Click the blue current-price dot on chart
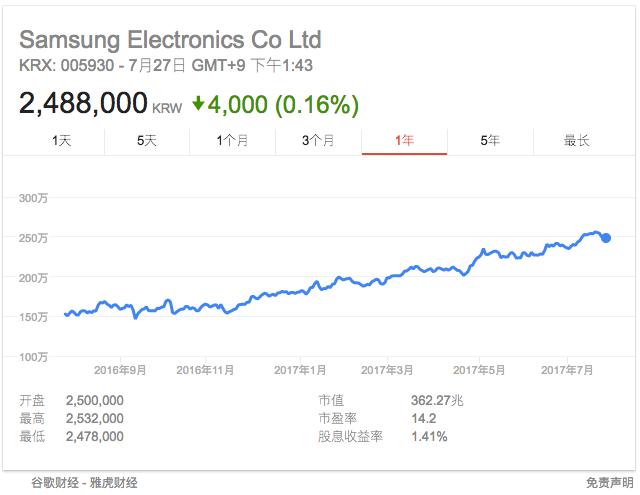Screen dimensions: 640x495 click(606, 238)
